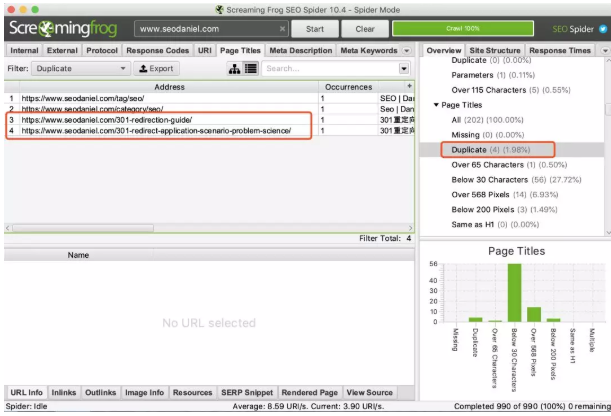Switch to tree view icon
Viewport: 611px width, 416px height.
pos(233,69)
